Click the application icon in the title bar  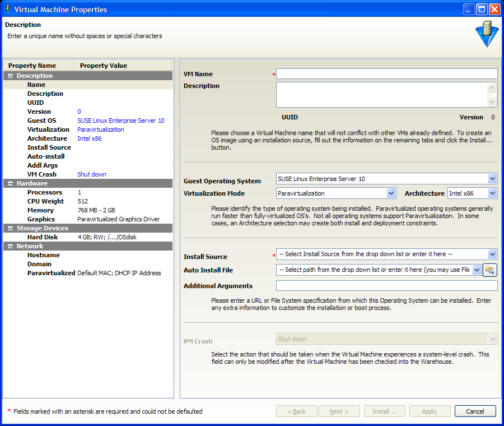coord(7,8)
